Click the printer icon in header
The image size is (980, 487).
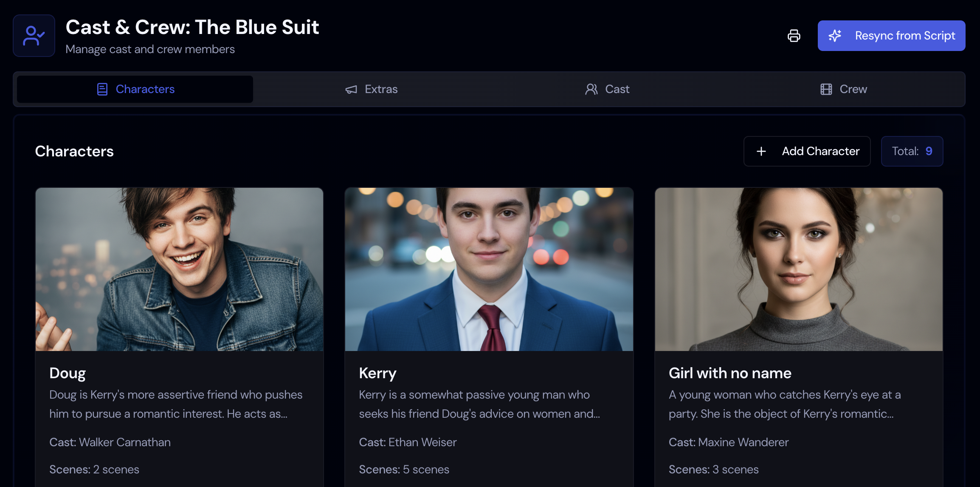tap(794, 36)
